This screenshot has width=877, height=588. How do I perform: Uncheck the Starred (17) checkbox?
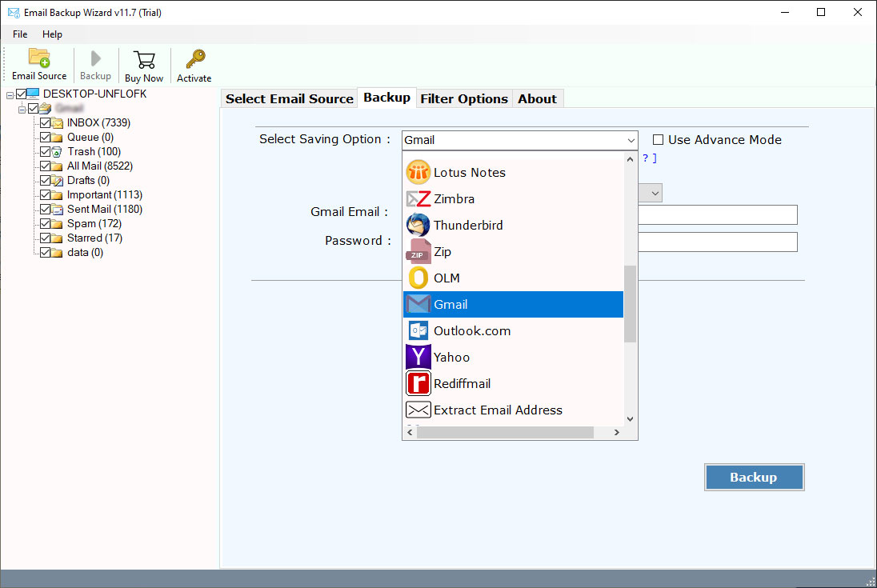point(46,238)
